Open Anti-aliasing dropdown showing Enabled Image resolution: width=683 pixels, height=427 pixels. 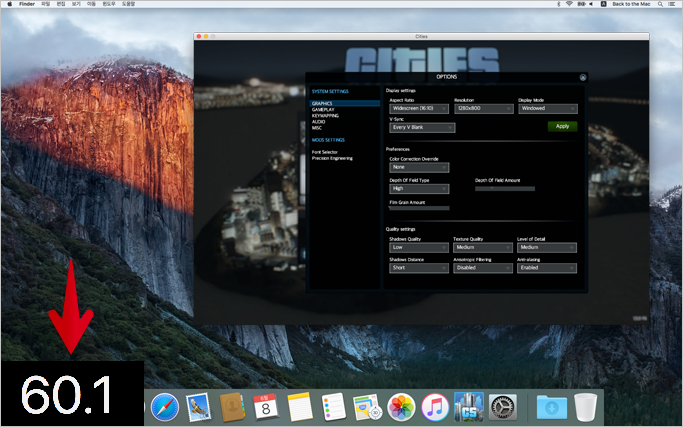tap(547, 268)
